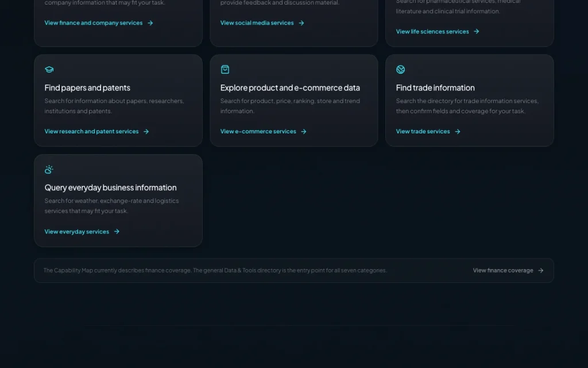The height and width of the screenshot is (368, 588).
Task: Select the Find papers and patents heading
Action: pyautogui.click(x=87, y=87)
